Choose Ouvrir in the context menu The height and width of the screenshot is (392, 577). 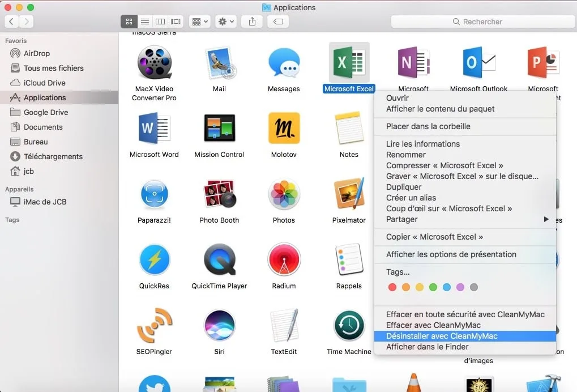click(x=465, y=98)
